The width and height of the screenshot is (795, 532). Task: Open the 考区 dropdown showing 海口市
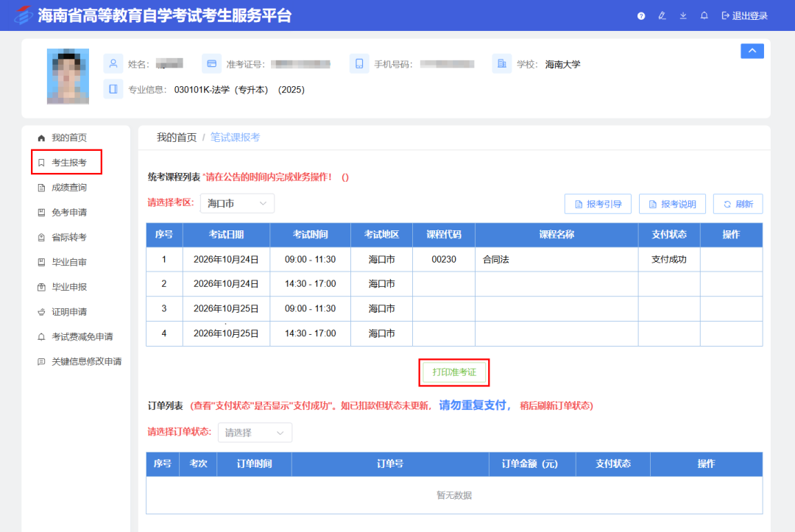(237, 203)
